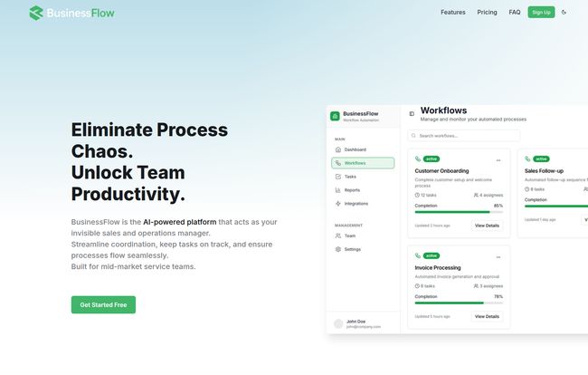Viewport: 588px width, 375px height.
Task: Click the magnifier icon in Search workflows
Action: tap(413, 136)
